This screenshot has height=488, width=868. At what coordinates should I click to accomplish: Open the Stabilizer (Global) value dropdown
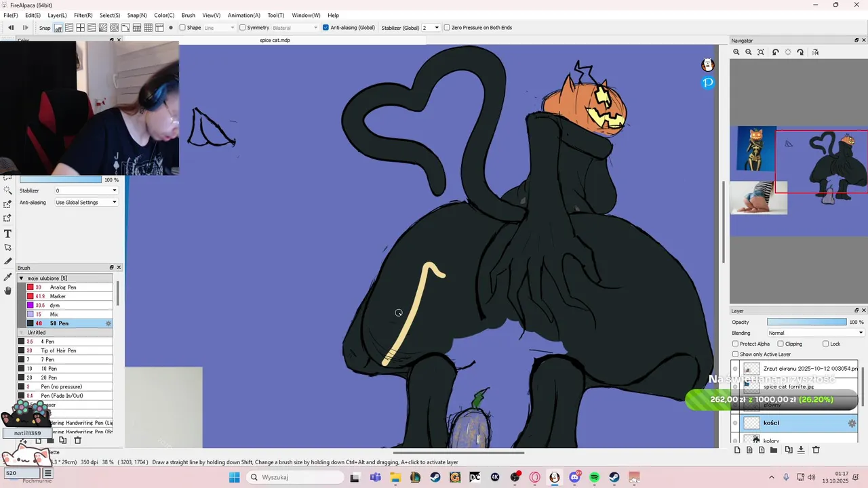tap(431, 28)
